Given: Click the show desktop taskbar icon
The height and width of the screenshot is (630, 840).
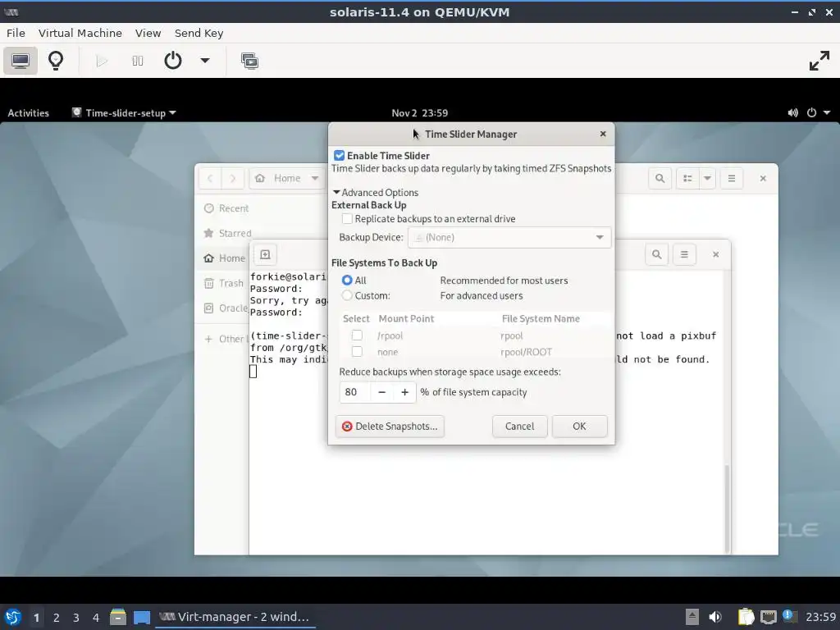Looking at the screenshot, I should (142, 617).
